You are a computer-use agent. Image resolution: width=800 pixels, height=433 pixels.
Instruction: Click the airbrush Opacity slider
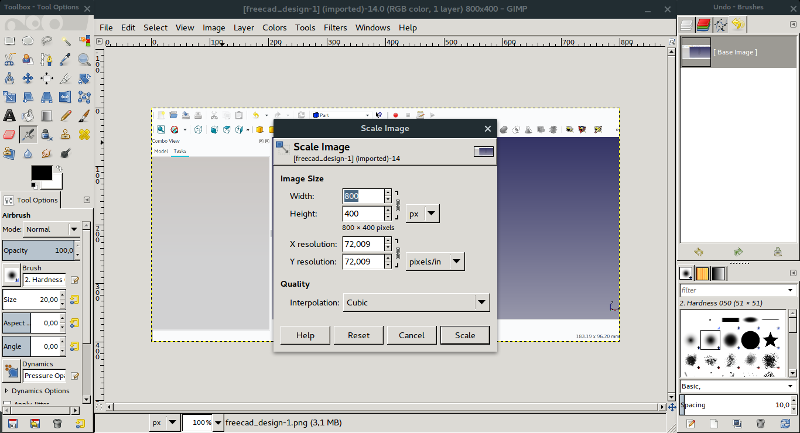(39, 250)
